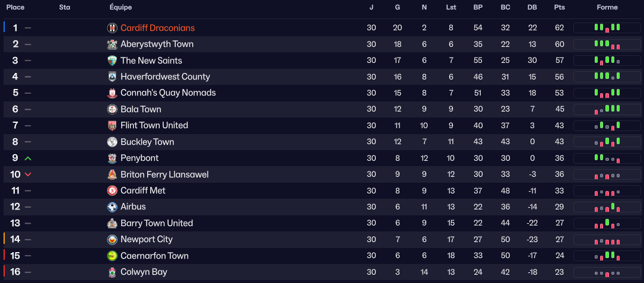Click the Newport City club badge
Viewport: 644px width, 283px height.
112,240
